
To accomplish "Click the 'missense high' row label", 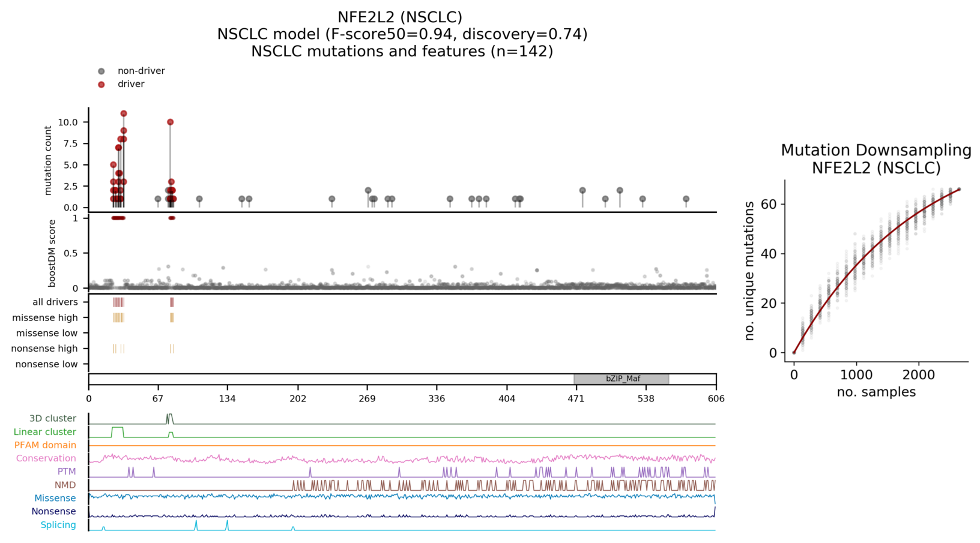I will click(x=45, y=318).
